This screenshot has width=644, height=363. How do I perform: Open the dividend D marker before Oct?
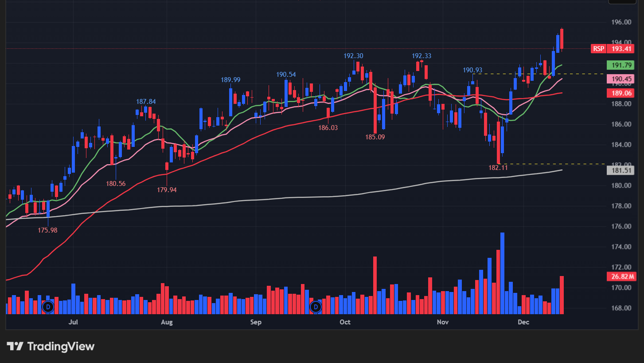coord(316,306)
